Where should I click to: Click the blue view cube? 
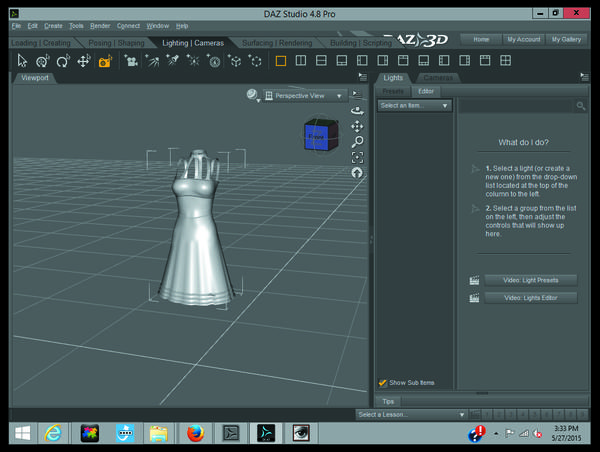(x=321, y=135)
